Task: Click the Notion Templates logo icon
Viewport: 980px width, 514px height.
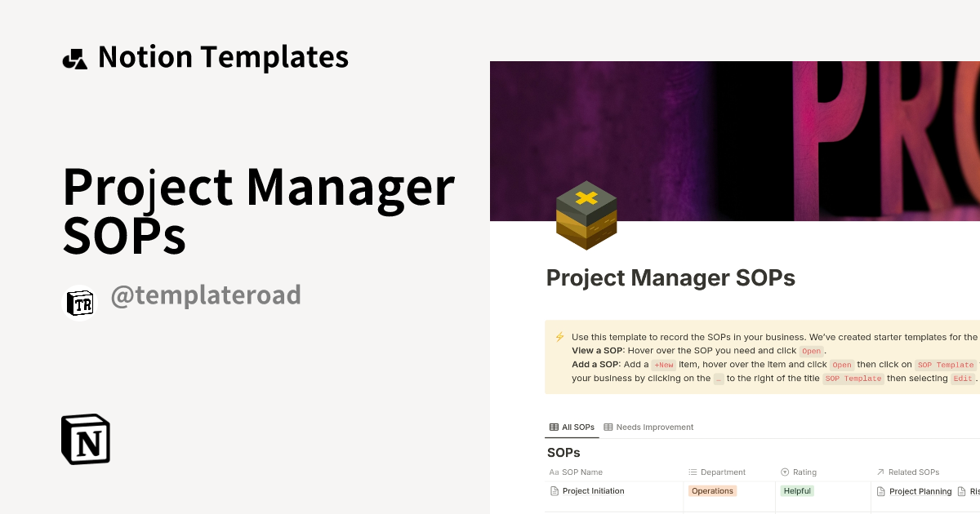Action: 74,56
